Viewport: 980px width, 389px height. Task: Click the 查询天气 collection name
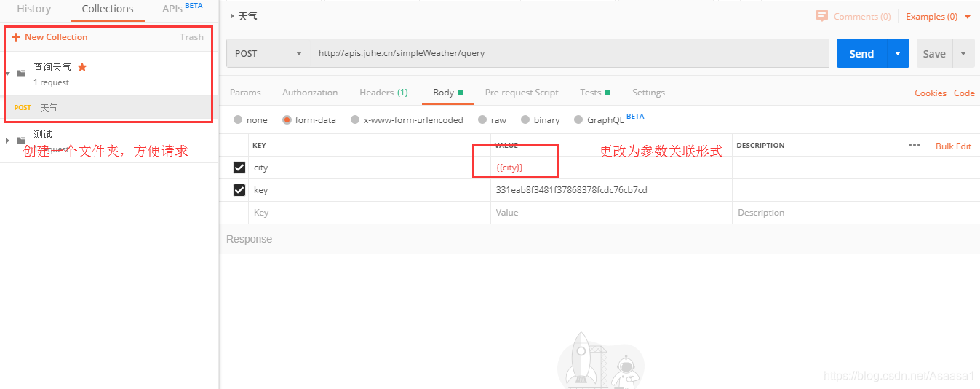click(52, 67)
